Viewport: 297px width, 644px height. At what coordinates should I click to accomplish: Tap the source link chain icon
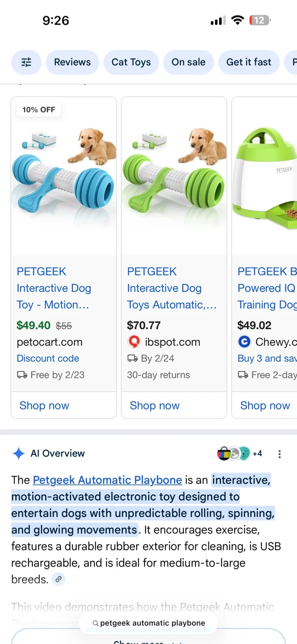click(58, 580)
